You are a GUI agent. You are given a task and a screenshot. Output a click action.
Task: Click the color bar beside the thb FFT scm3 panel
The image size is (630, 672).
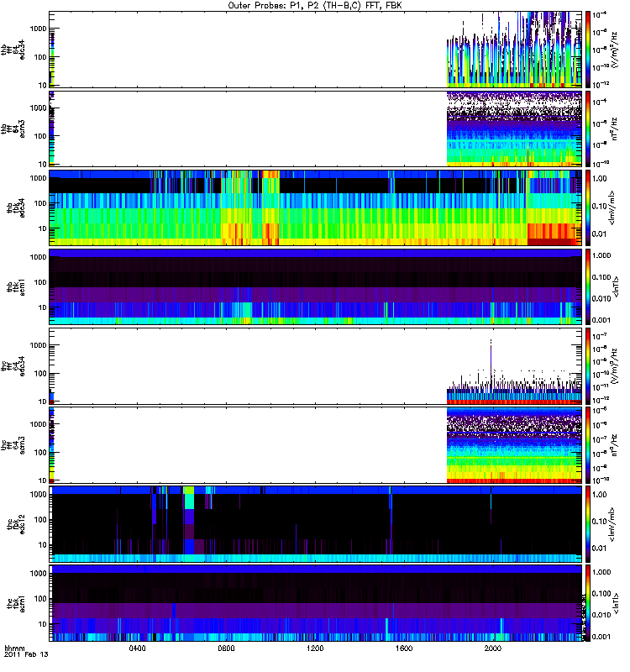tap(590, 129)
